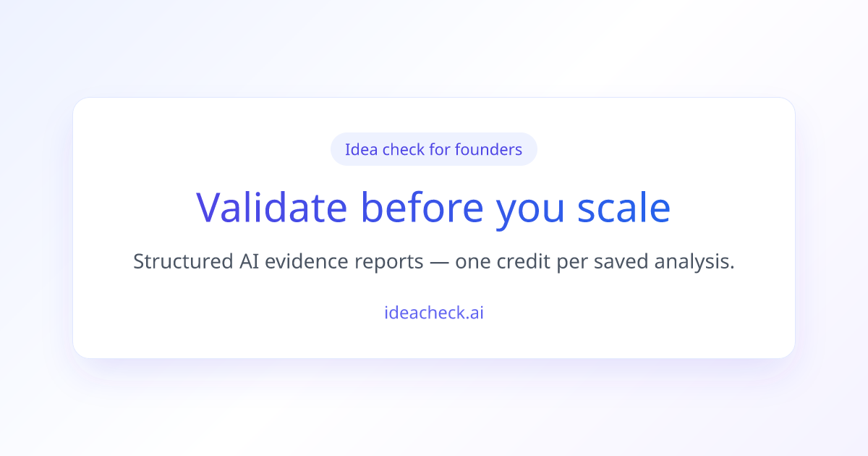Image resolution: width=868 pixels, height=456 pixels.
Task: Click the ideacheck.ai link
Action: pos(434,313)
